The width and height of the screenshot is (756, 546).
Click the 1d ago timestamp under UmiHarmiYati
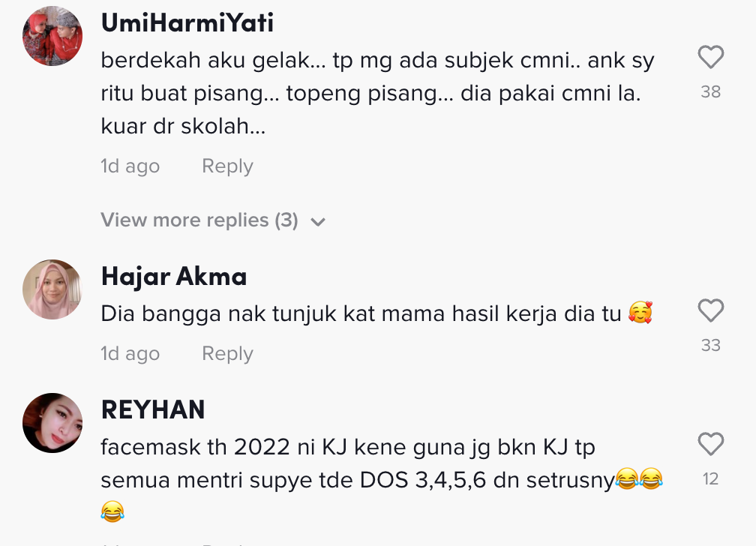pyautogui.click(x=130, y=166)
